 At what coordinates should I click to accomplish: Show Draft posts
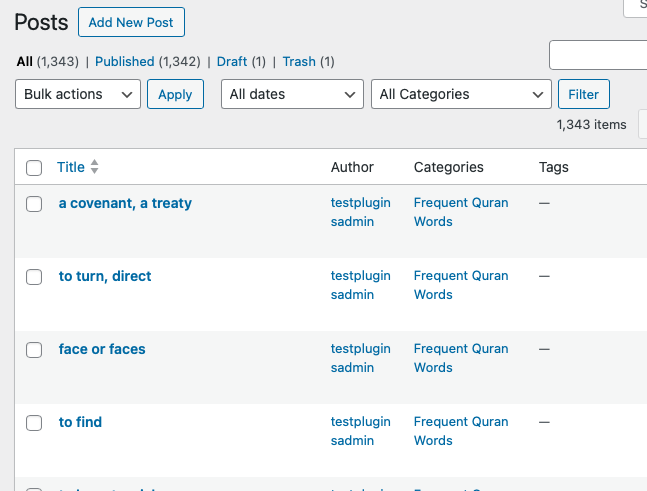pyautogui.click(x=232, y=61)
